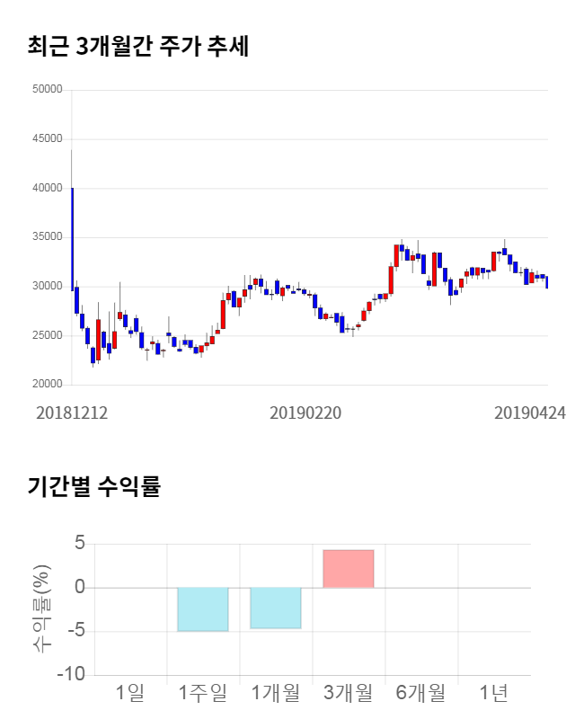Click the red 3개월 return bar
The width and height of the screenshot is (575, 728).
[x=348, y=568]
